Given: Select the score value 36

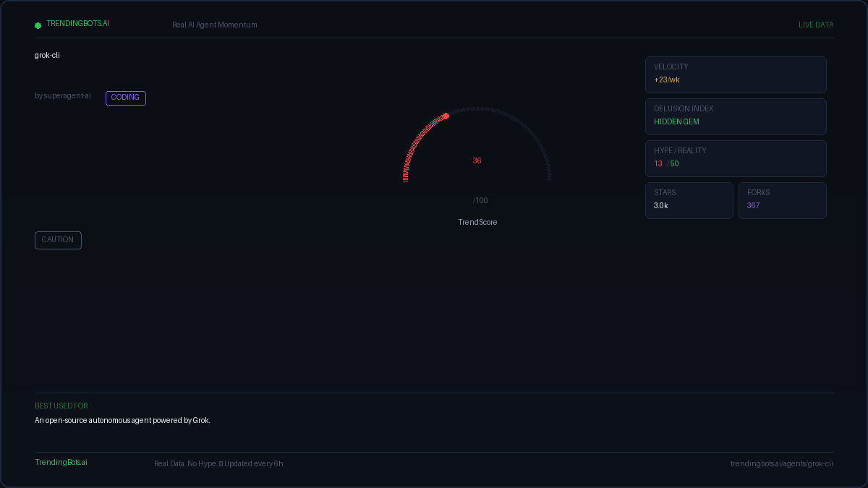Looking at the screenshot, I should [477, 161].
